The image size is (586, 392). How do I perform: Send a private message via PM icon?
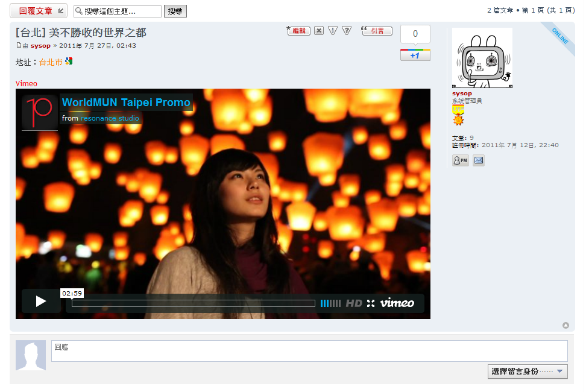(460, 160)
